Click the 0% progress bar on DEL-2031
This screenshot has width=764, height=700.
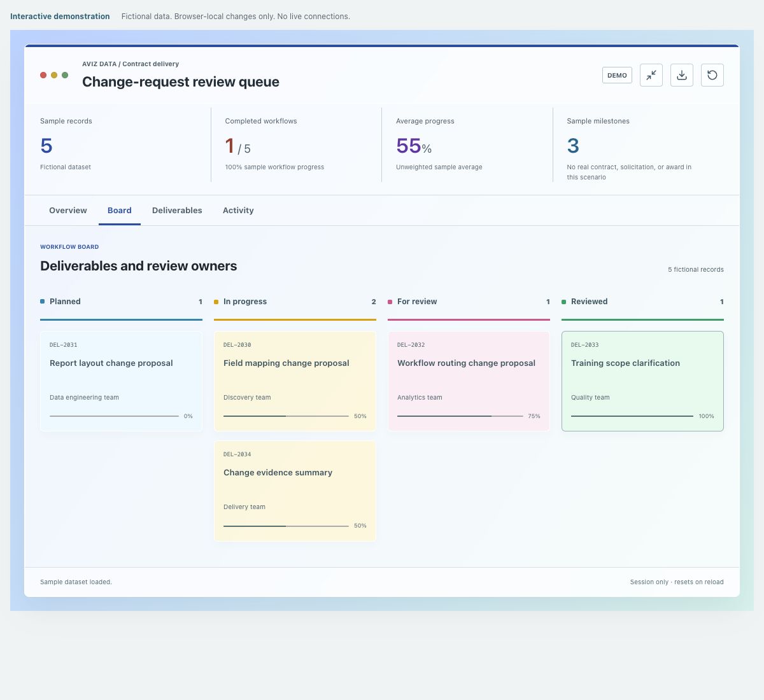coord(114,416)
